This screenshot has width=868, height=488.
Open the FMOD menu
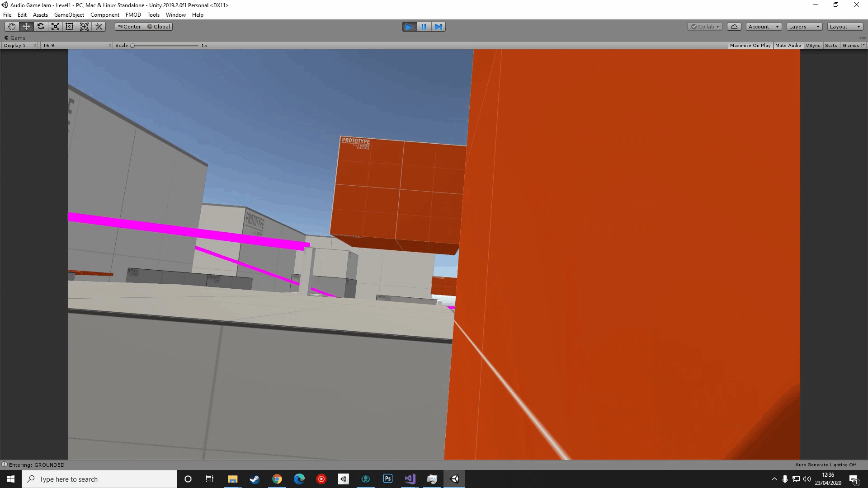[133, 15]
